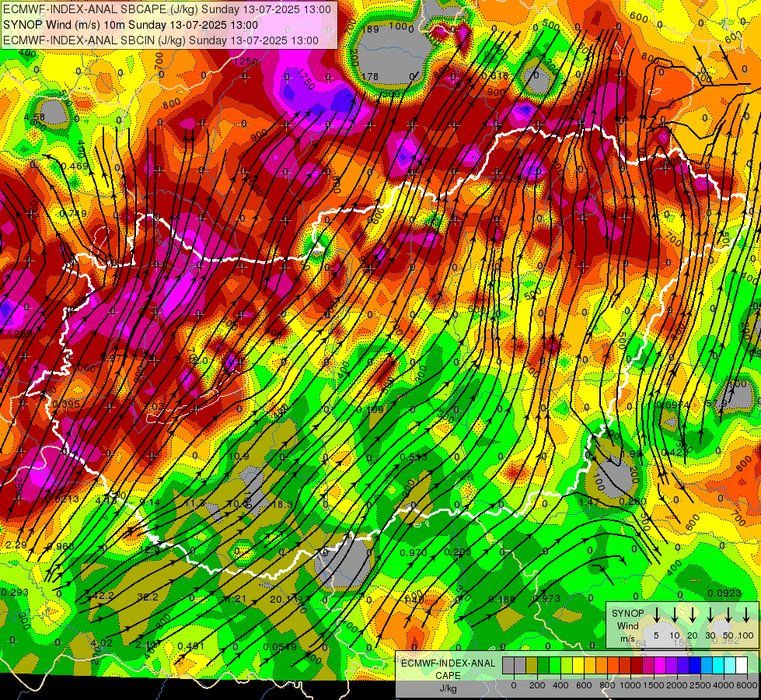Select the dark red 1000 J/kg legend swatch

(x=637, y=666)
